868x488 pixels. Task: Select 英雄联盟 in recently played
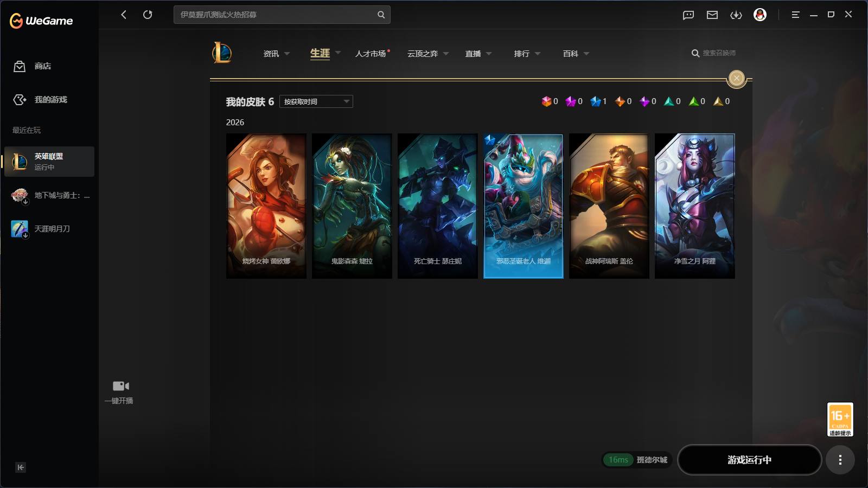point(49,162)
